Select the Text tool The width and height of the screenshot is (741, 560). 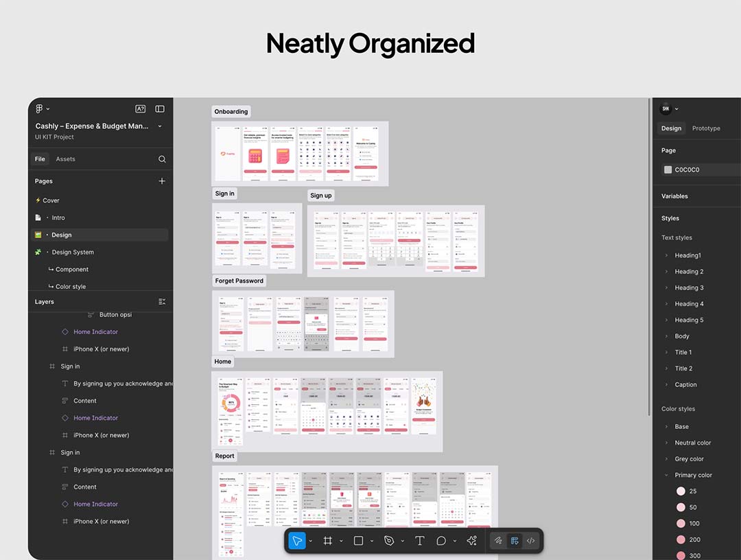click(420, 541)
